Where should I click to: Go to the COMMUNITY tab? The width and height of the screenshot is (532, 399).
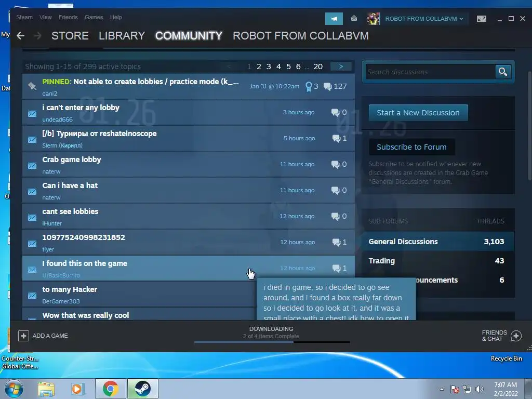pyautogui.click(x=189, y=36)
